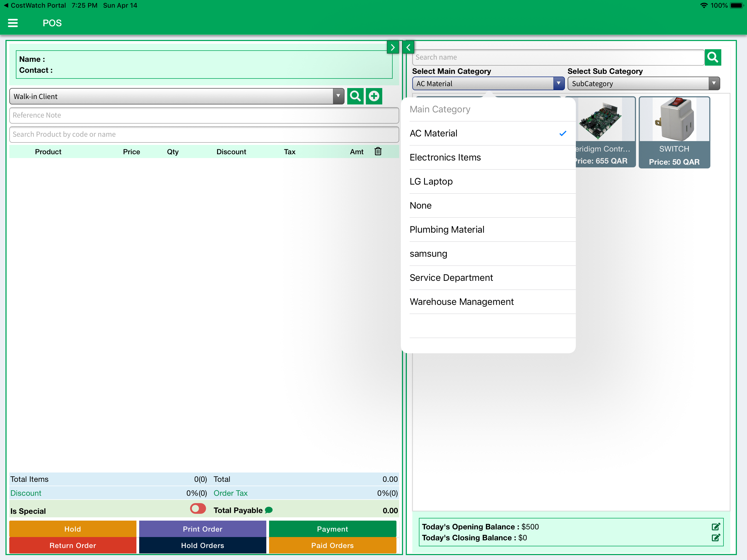Viewport: 747px width, 560px height.
Task: Click the Qty column header
Action: tap(173, 152)
